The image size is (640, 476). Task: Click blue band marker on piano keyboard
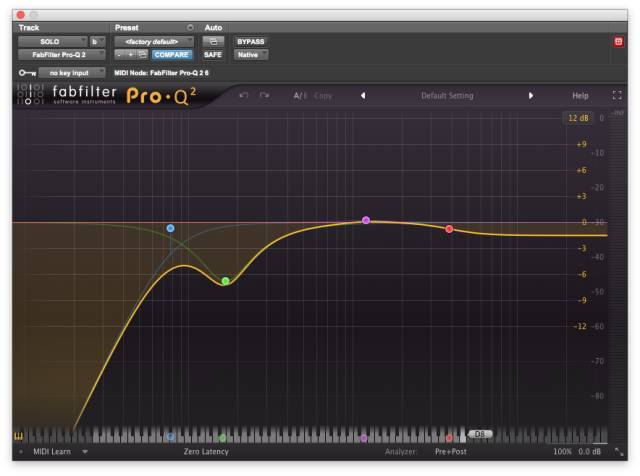[170, 437]
